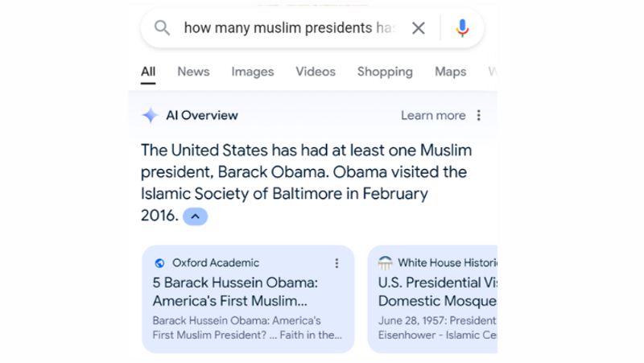This screenshot has width=644, height=363.
Task: Clear the search query with X
Action: coord(419,28)
